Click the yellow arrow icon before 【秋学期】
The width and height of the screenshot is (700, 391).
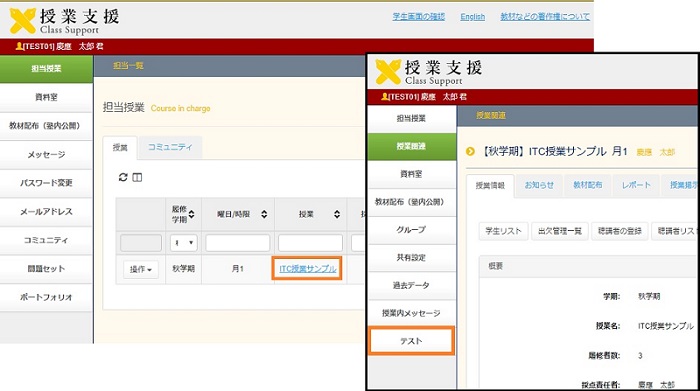click(470, 151)
